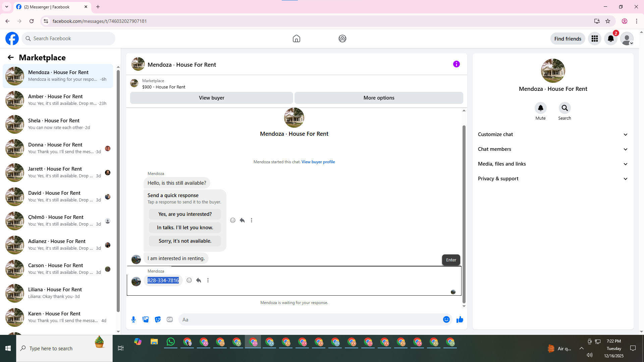Viewport: 644px width, 362px height.
Task: Bookmark this page with the star icon
Action: [608, 21]
